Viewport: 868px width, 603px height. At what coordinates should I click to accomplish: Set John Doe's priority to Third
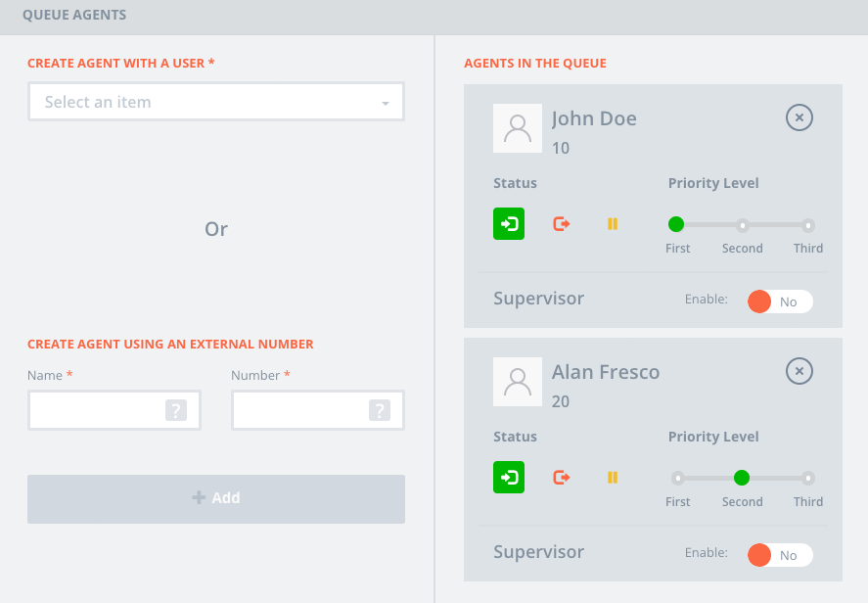click(808, 224)
